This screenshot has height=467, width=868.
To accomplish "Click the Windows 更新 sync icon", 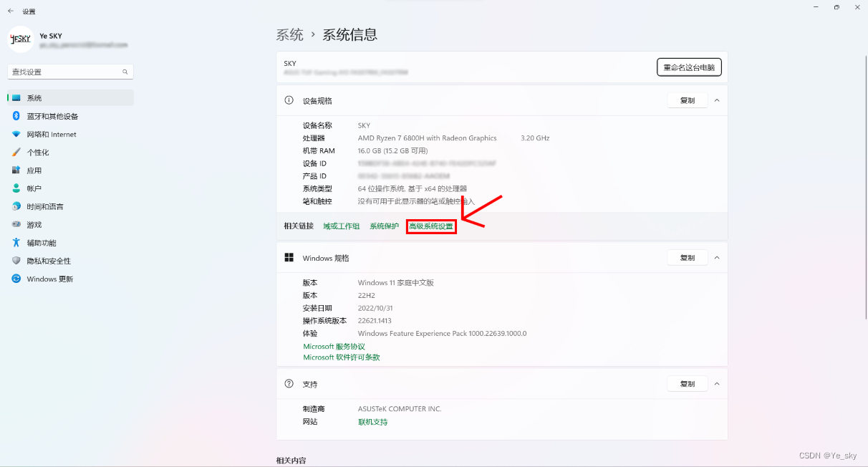I will (x=16, y=279).
